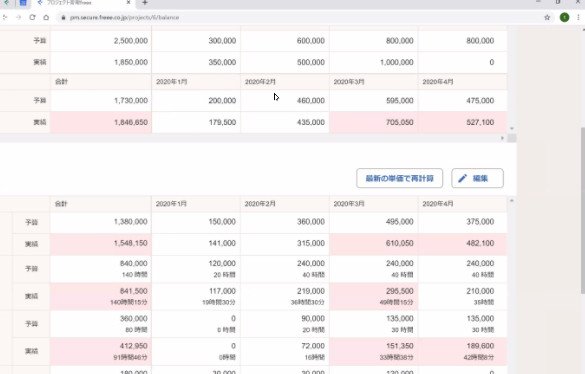
Task: Click the highlighted 841,500 cell
Action: click(x=101, y=296)
